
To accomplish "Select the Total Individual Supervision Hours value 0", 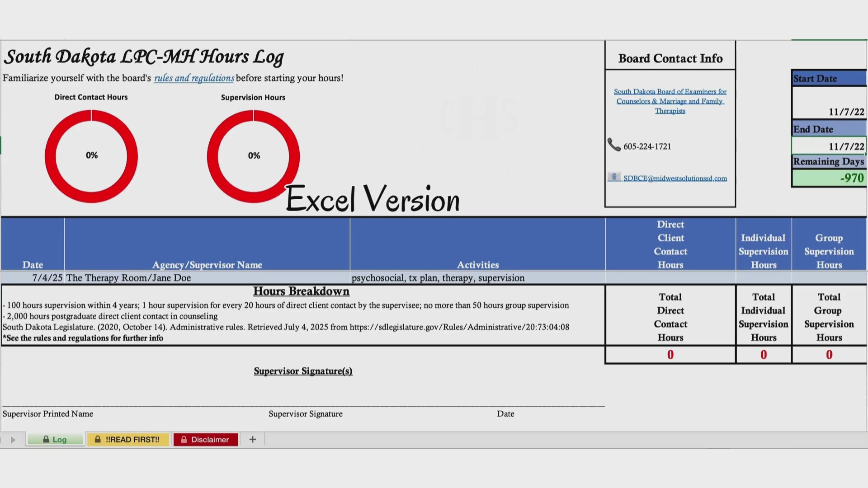I will 764,355.
